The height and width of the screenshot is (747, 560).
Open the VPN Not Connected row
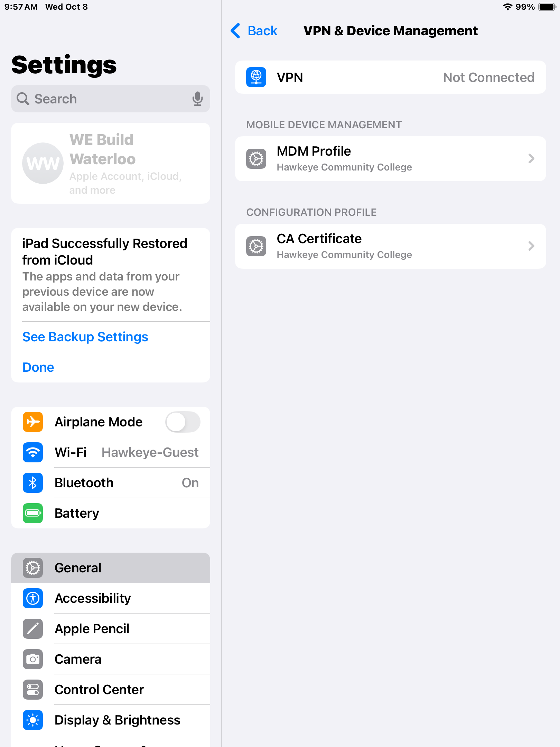pos(391,77)
